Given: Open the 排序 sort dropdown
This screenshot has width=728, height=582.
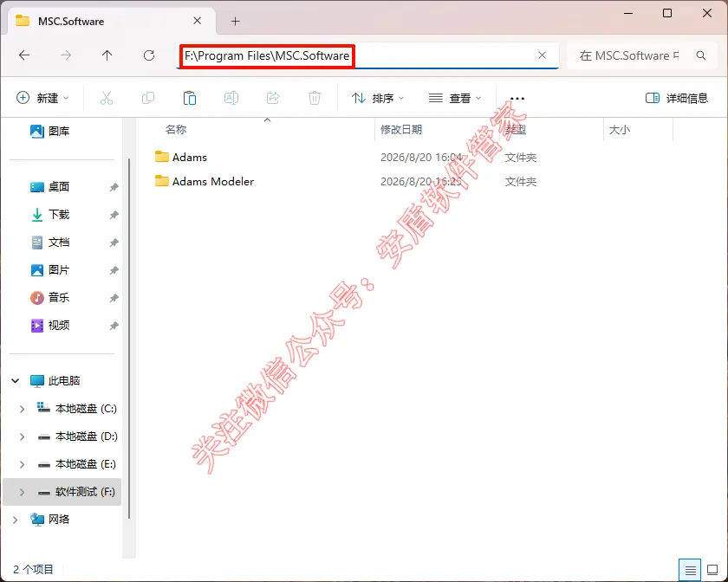Looking at the screenshot, I should [378, 98].
